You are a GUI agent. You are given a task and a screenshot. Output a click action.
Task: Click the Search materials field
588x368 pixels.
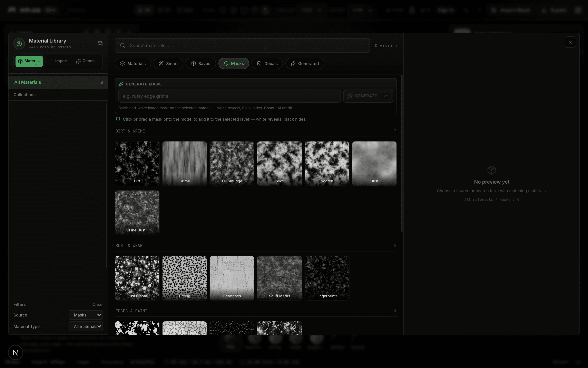tap(242, 46)
